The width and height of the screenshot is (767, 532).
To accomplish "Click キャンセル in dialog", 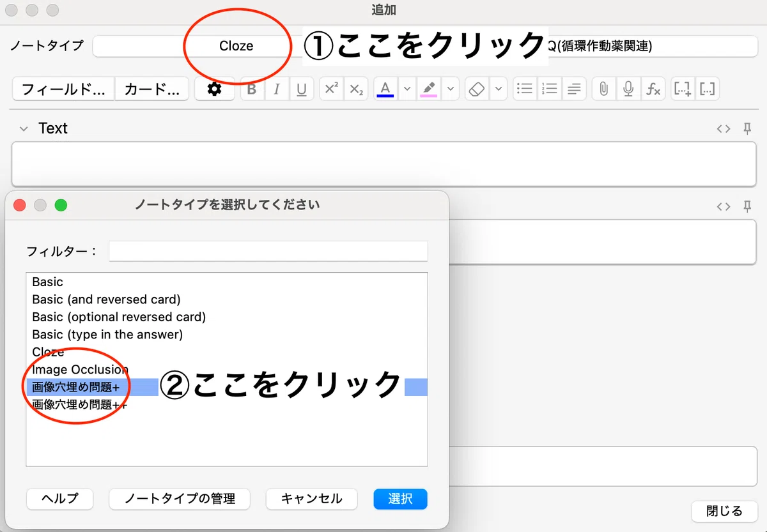I will pyautogui.click(x=311, y=499).
